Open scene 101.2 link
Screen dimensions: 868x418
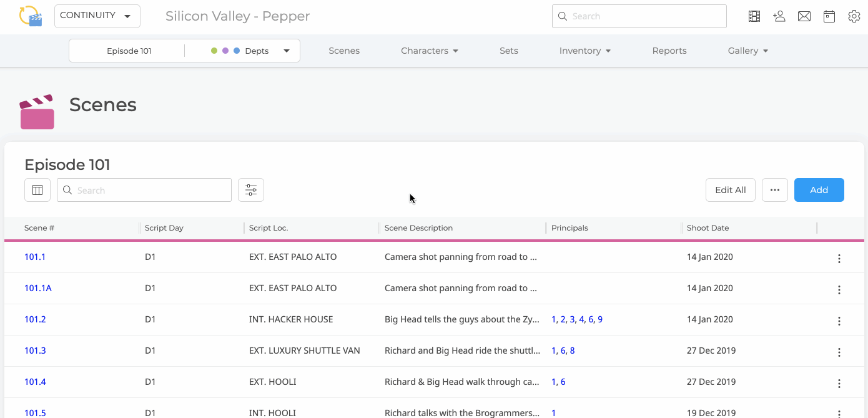(x=35, y=319)
